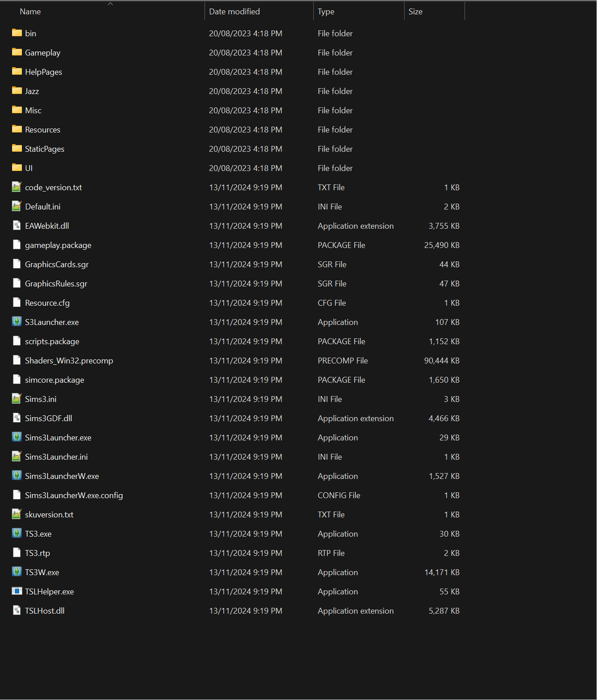This screenshot has width=597, height=700.
Task: Click the RTP File type cell
Action: [x=331, y=553]
